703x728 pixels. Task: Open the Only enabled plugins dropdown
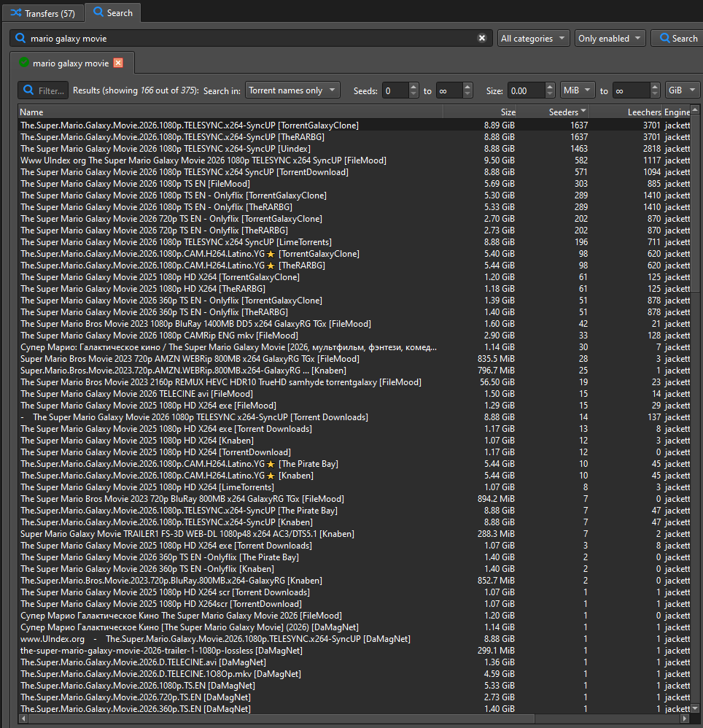pos(610,38)
